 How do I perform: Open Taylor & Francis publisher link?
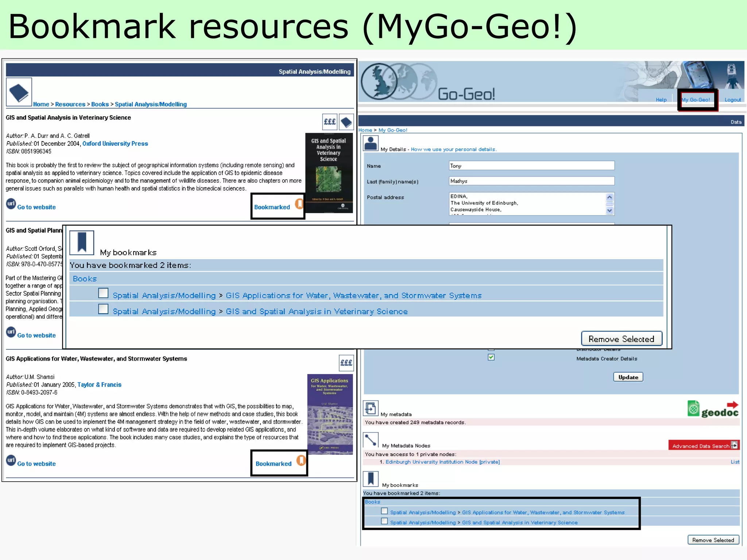(x=99, y=385)
